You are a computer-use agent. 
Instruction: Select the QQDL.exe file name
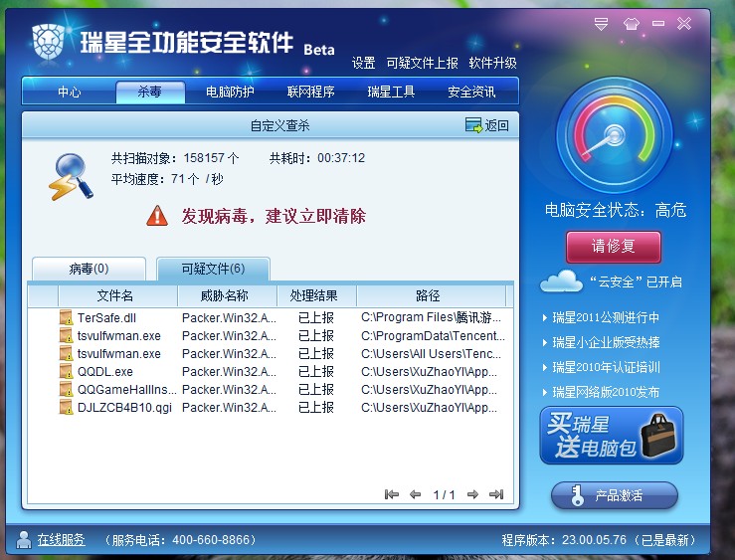(x=105, y=372)
